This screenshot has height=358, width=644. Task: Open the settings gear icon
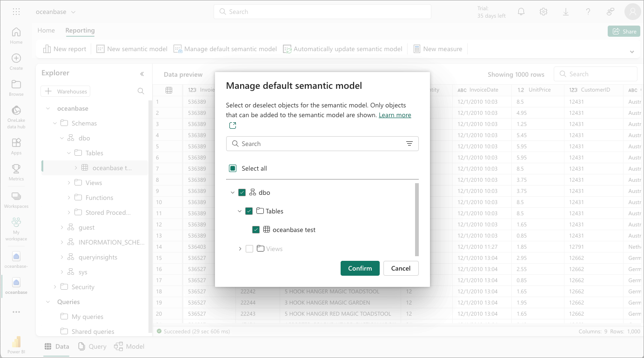(x=543, y=12)
